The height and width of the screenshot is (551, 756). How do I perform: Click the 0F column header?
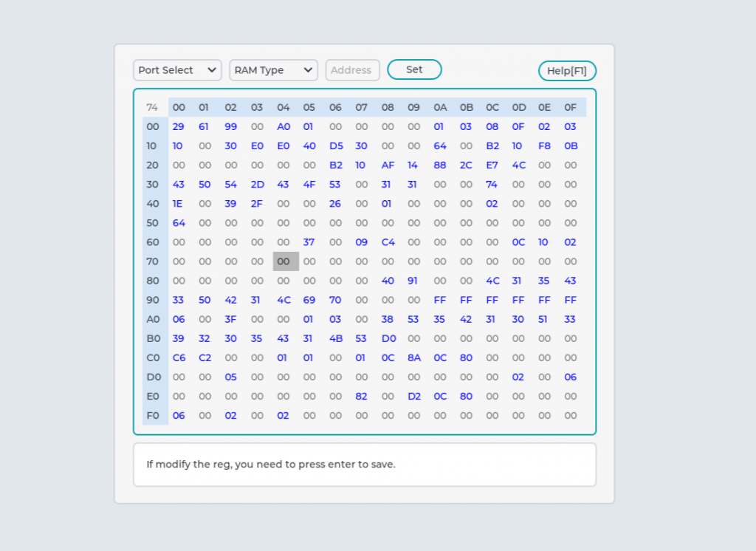pyautogui.click(x=570, y=108)
